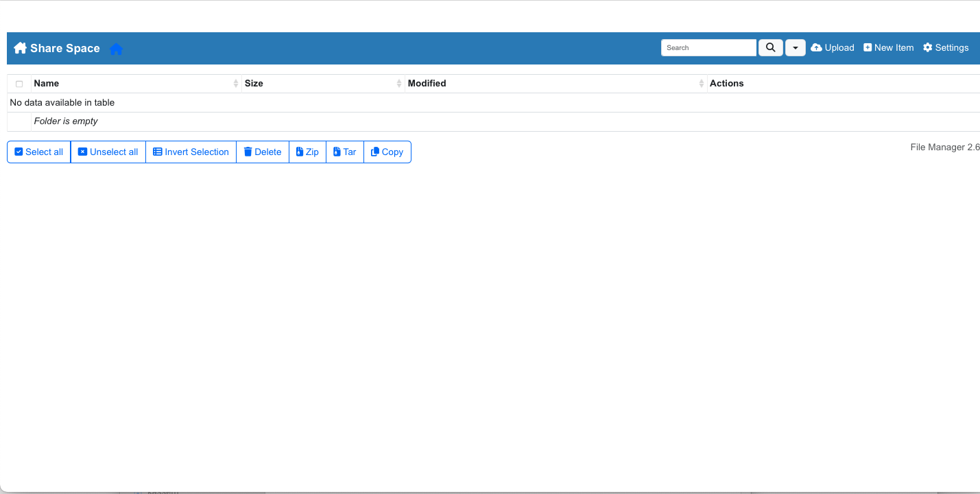The width and height of the screenshot is (980, 494).
Task: Sort by Modified using its sort arrows
Action: click(x=701, y=82)
